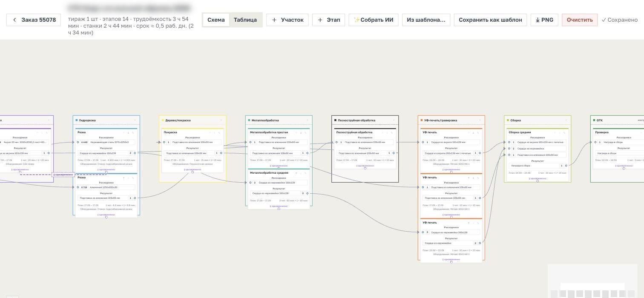
Task: Run the Собрать ИИ auto-assembly
Action: 374,20
